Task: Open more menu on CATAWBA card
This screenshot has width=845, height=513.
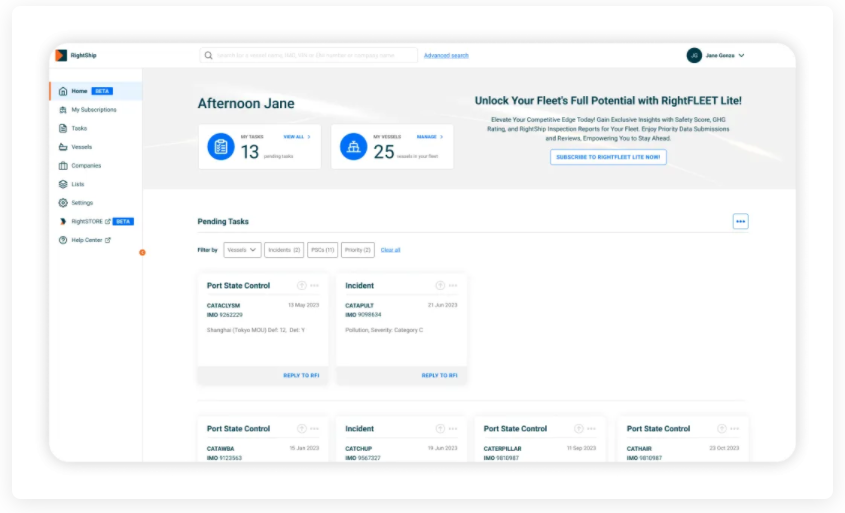Action: click(315, 429)
